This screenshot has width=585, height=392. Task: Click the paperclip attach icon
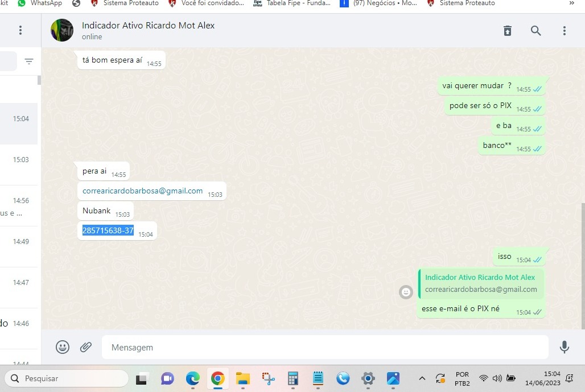[x=86, y=347]
